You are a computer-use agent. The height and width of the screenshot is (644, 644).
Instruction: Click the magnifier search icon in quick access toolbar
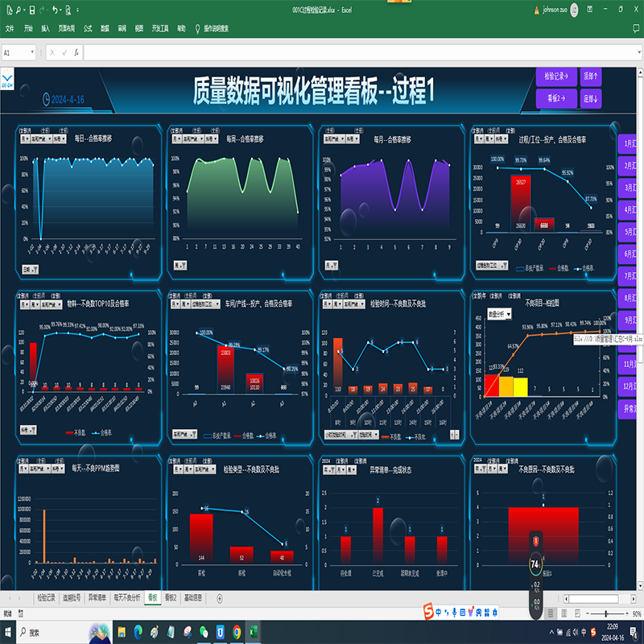19,10
